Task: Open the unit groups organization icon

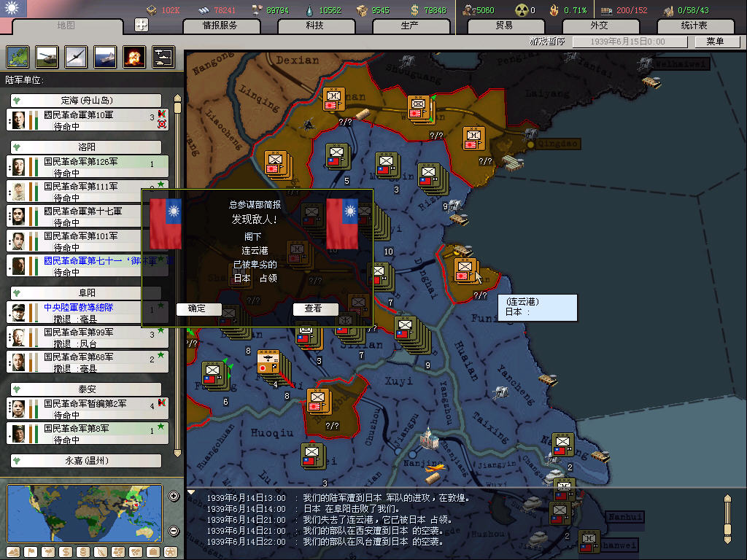Action: [163, 57]
